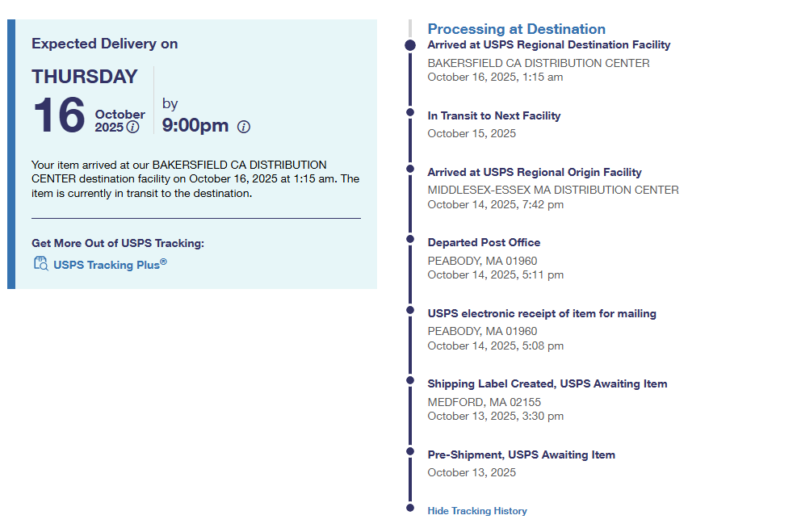The image size is (797, 532).
Task: Click the timeline dot for Arrived at Regional Destination Facility
Action: 410,45
